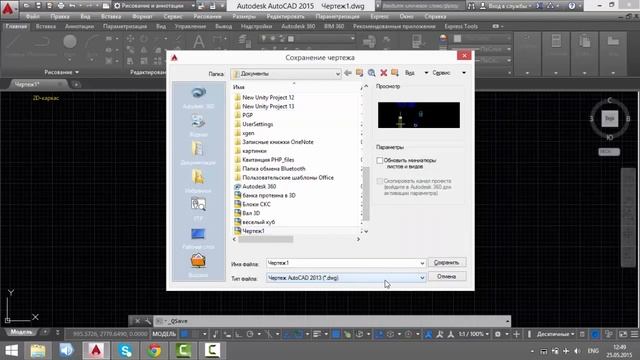The width and height of the screenshot is (640, 360).
Task: Select the PGP folder
Action: pyautogui.click(x=243, y=116)
